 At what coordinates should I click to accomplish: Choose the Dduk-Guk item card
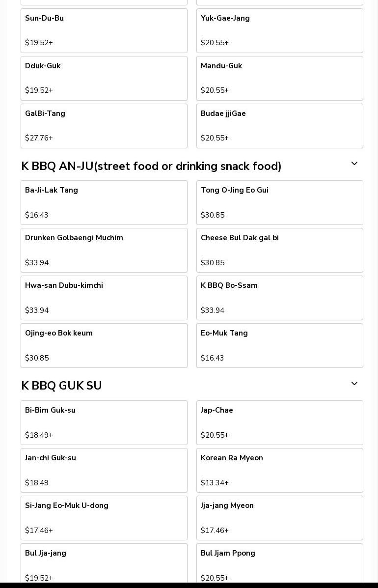(x=104, y=78)
